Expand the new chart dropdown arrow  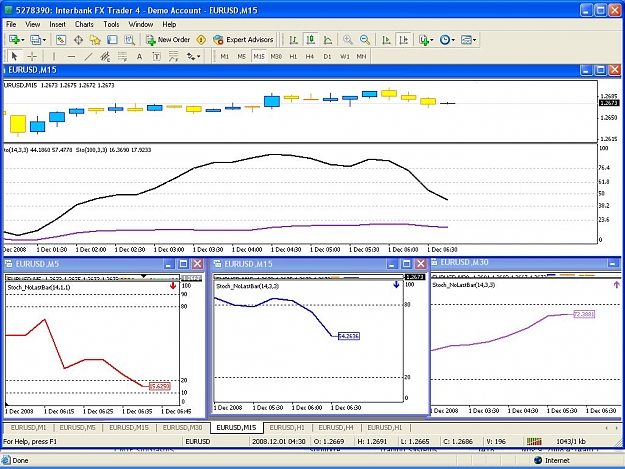click(23, 39)
